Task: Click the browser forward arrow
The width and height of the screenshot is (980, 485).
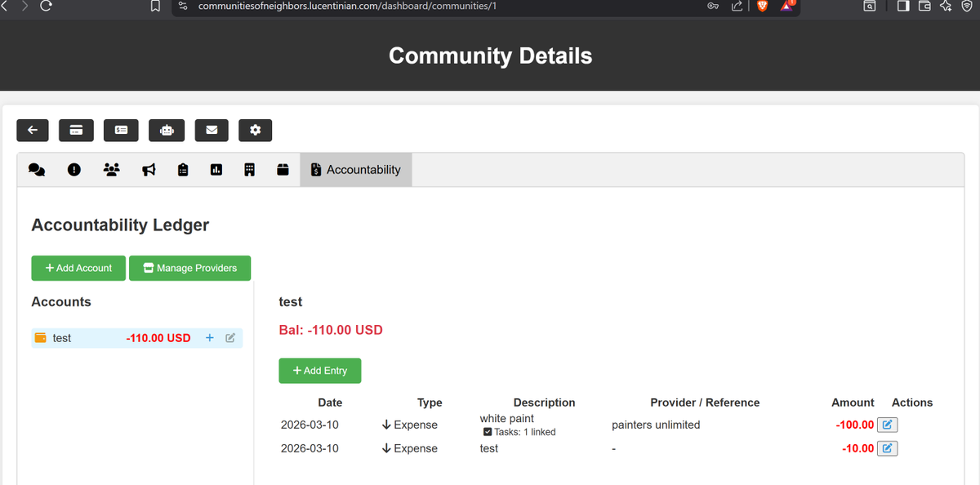Action: click(x=24, y=6)
